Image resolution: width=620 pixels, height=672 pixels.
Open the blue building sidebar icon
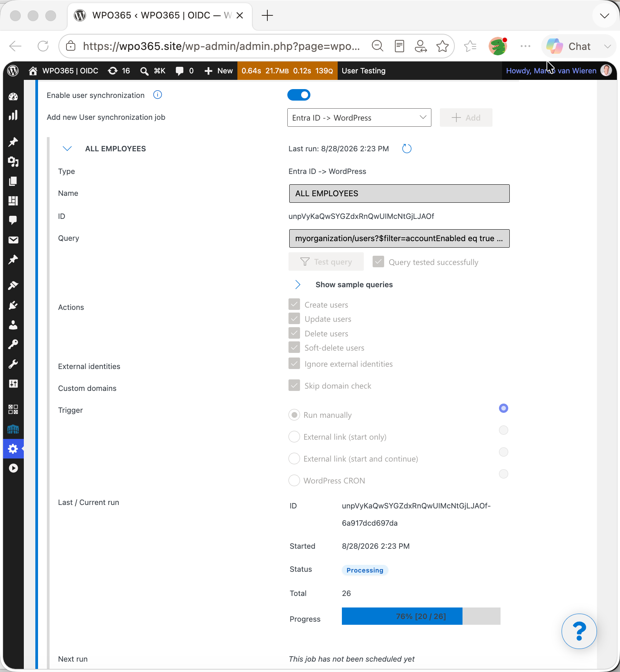pyautogui.click(x=13, y=429)
